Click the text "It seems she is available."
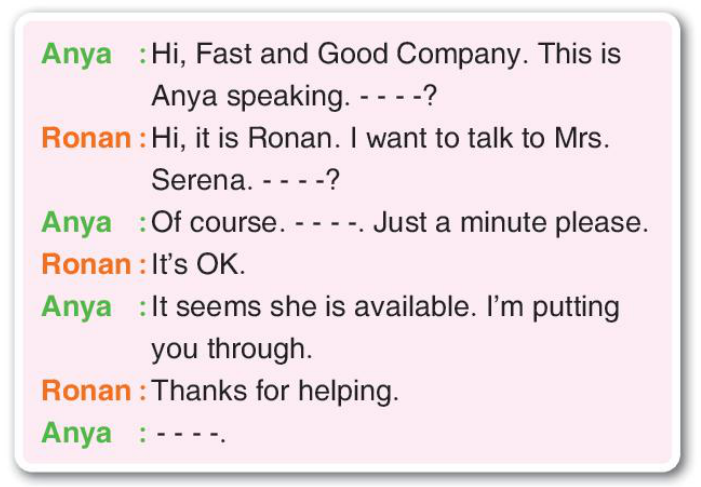This screenshot has height=487, width=701. point(314,307)
